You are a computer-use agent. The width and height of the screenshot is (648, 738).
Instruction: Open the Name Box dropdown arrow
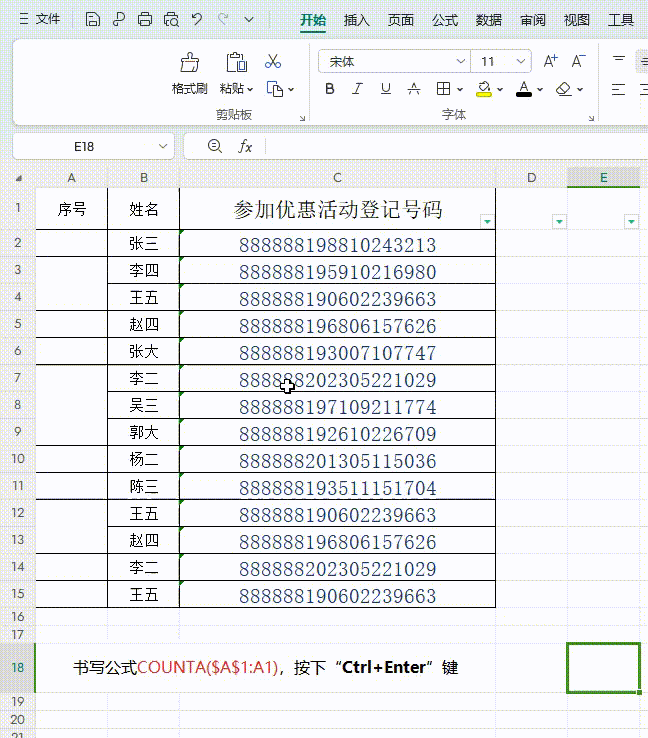click(163, 146)
